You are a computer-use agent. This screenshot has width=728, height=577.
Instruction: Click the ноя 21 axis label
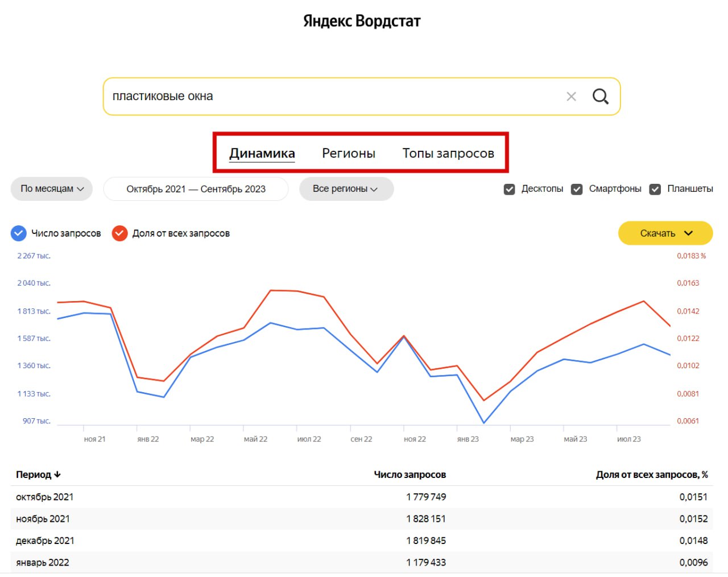point(94,439)
